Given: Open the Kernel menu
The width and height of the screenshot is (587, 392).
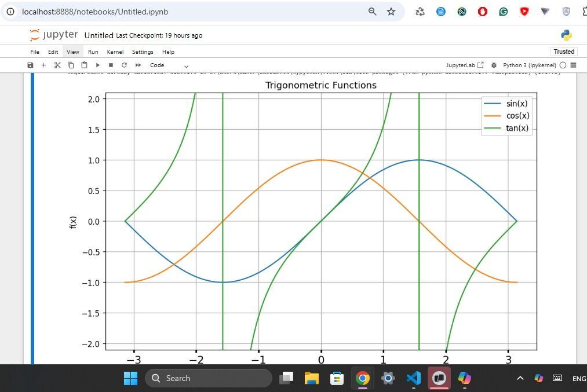Looking at the screenshot, I should coord(115,52).
